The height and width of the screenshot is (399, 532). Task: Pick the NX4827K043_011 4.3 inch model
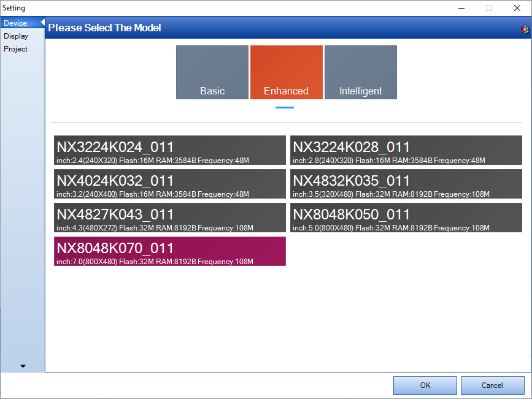pos(169,218)
